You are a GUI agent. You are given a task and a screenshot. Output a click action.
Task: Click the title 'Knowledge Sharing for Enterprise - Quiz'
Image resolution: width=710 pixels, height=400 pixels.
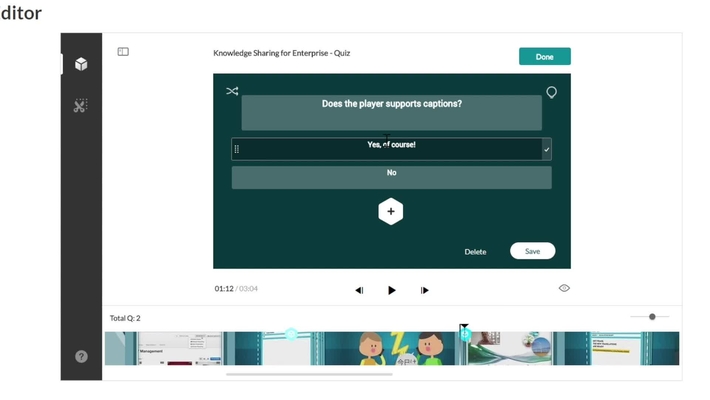pyautogui.click(x=282, y=53)
